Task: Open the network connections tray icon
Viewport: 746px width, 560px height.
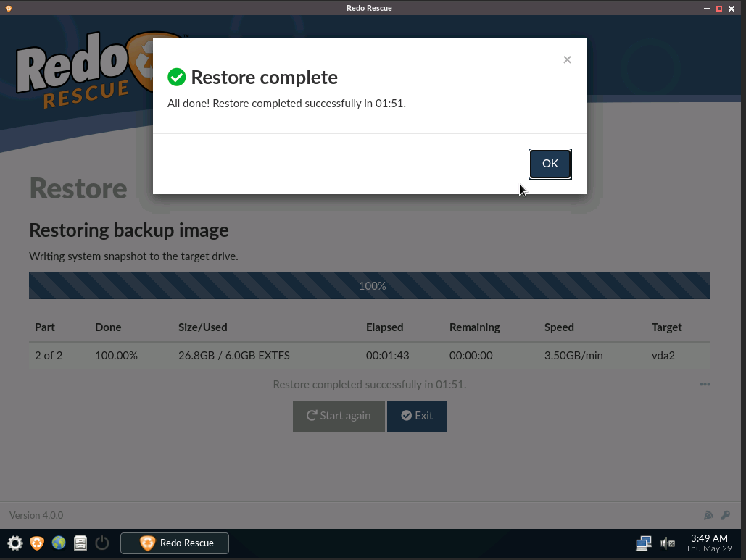Action: pyautogui.click(x=644, y=543)
